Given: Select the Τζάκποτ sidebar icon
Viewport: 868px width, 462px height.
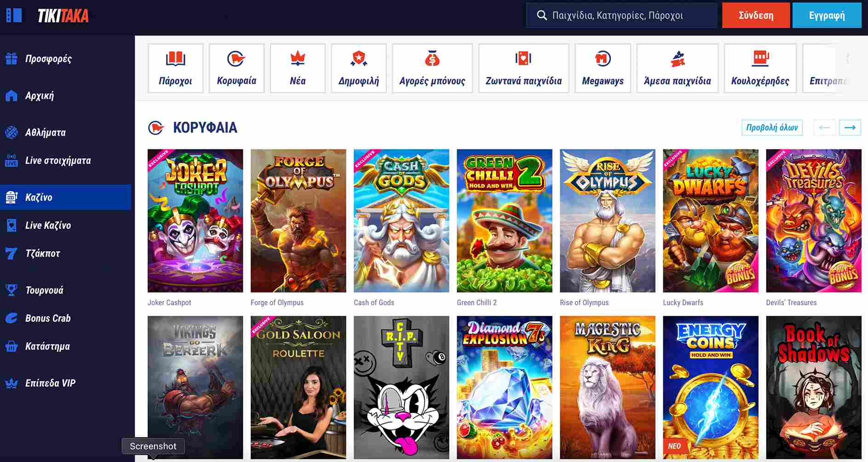Looking at the screenshot, I should click(11, 254).
